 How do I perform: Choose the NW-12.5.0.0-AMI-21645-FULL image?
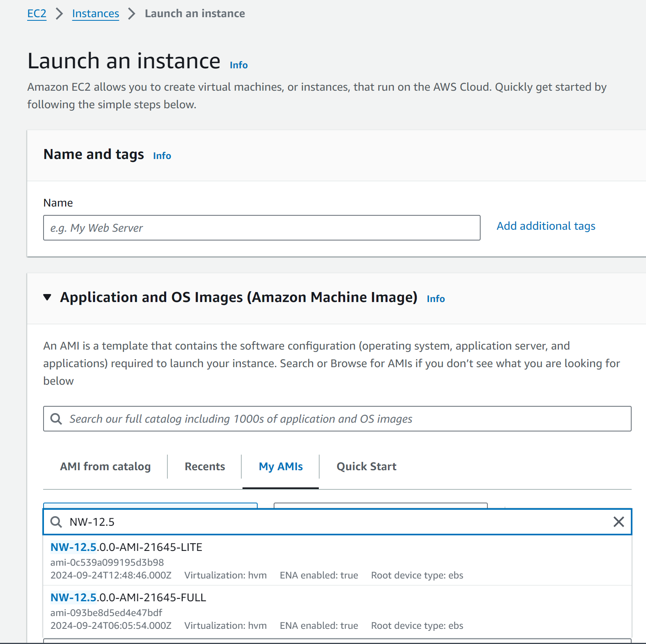click(128, 598)
